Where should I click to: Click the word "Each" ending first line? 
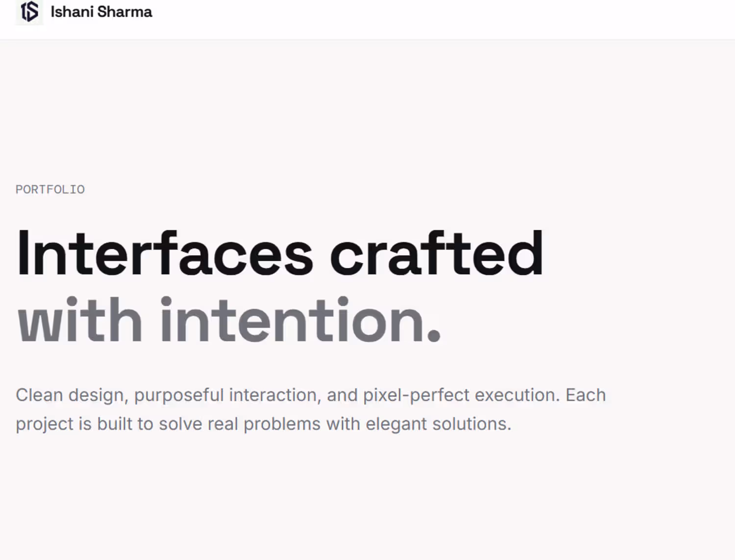[x=586, y=395]
